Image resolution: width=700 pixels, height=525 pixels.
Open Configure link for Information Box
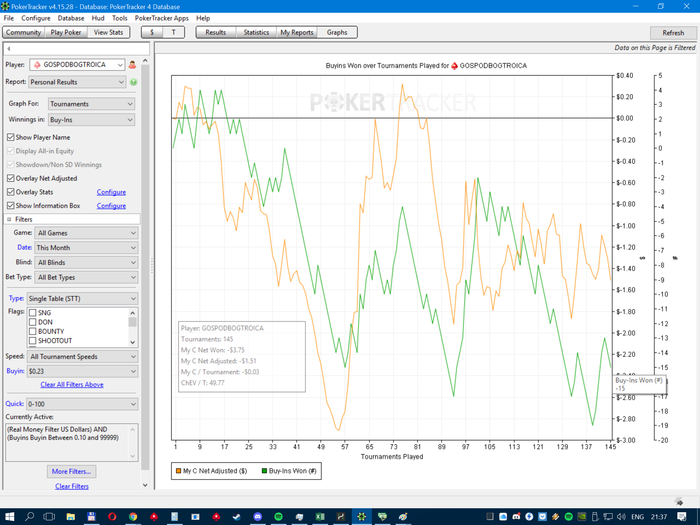tap(111, 206)
